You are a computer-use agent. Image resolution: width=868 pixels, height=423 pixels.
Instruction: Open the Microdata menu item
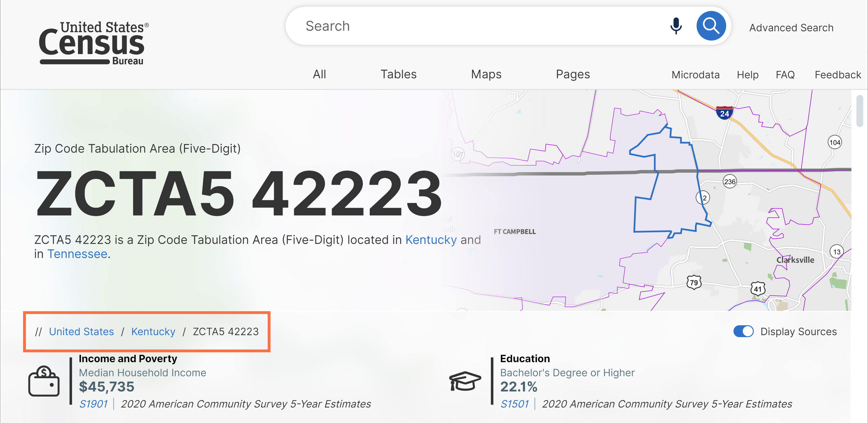pos(695,74)
